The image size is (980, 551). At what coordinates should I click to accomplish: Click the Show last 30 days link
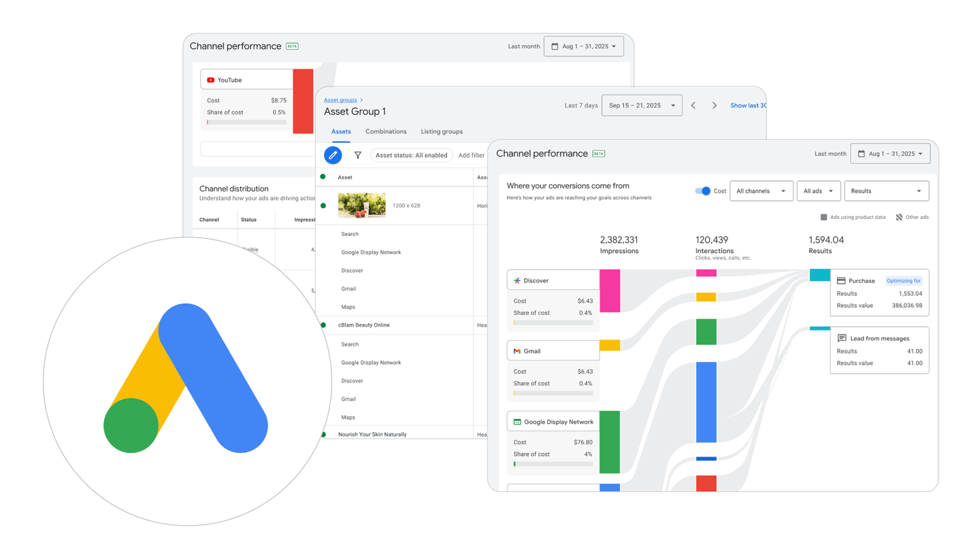click(x=747, y=105)
